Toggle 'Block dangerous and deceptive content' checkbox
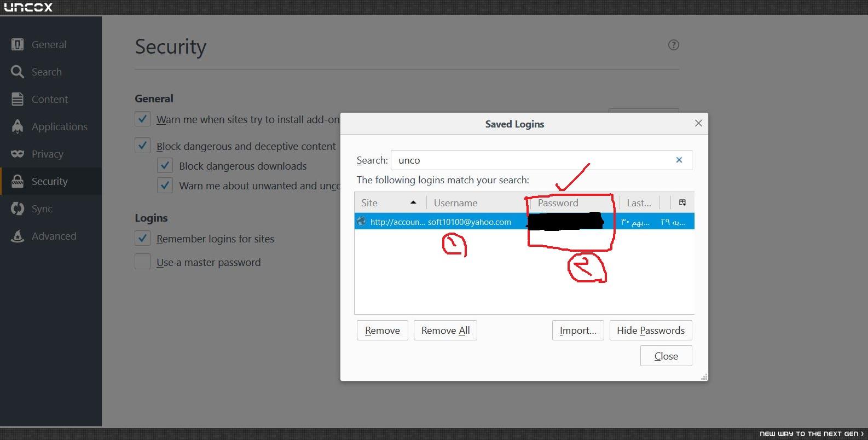Viewport: 868px width, 440px height. pos(142,146)
